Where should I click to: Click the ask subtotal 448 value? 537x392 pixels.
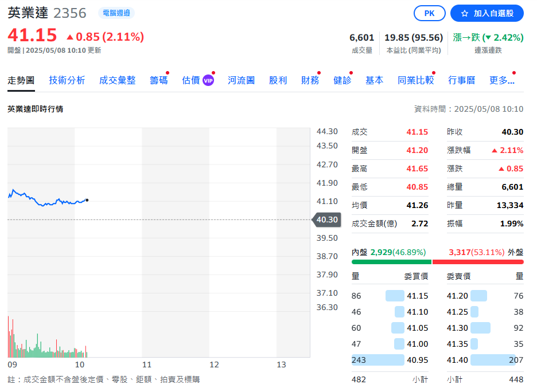(x=516, y=379)
